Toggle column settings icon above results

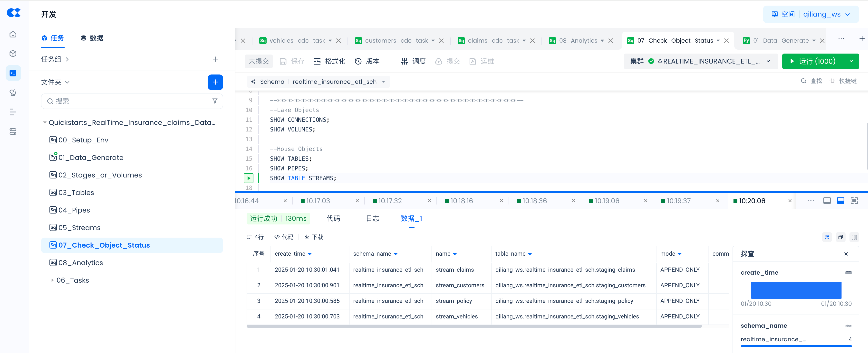[854, 237]
